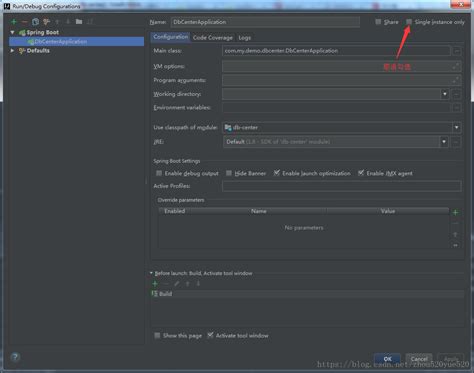This screenshot has height=373, width=474.
Task: Toggle Enable debug output checkbox
Action: [159, 173]
